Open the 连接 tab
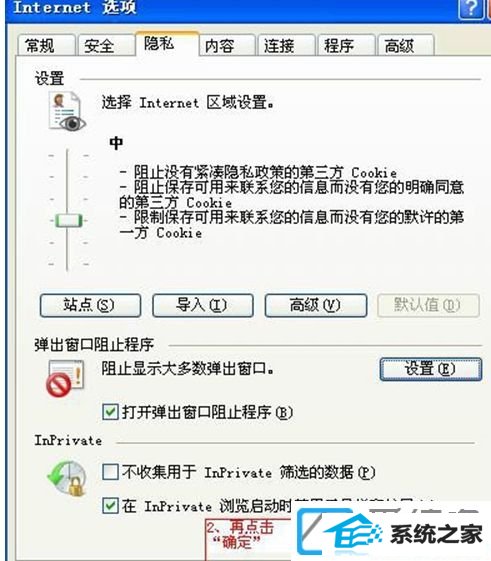Image resolution: width=491 pixels, height=561 pixels. (287, 45)
